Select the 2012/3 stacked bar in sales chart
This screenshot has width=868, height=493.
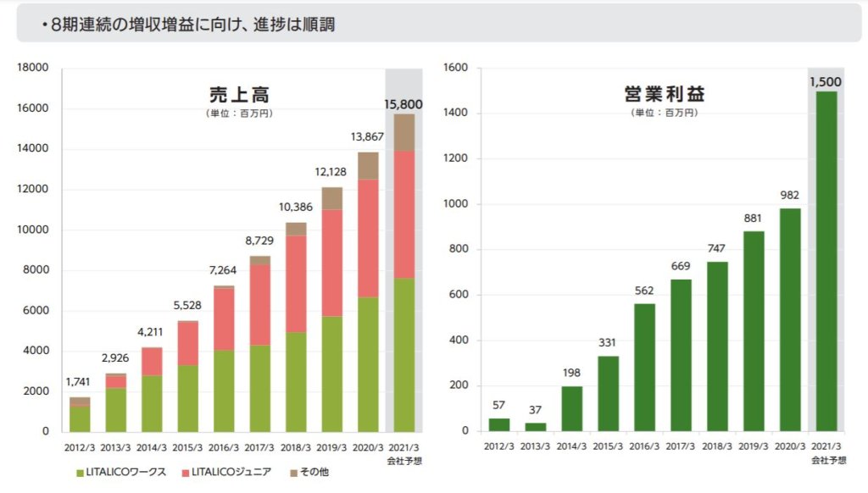[x=80, y=414]
